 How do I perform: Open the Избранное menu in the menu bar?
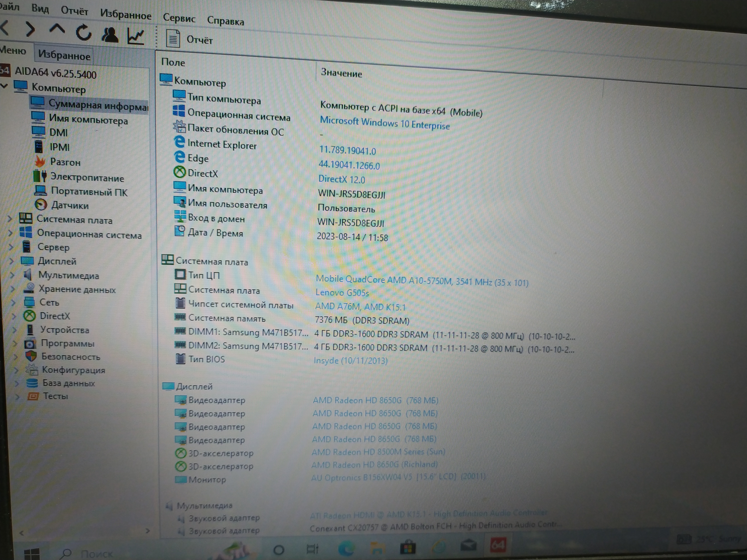point(126,14)
